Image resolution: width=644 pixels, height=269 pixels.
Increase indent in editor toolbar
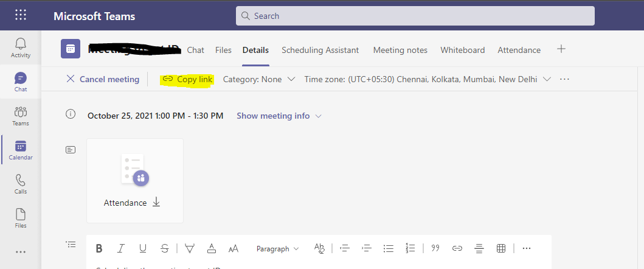(366, 248)
